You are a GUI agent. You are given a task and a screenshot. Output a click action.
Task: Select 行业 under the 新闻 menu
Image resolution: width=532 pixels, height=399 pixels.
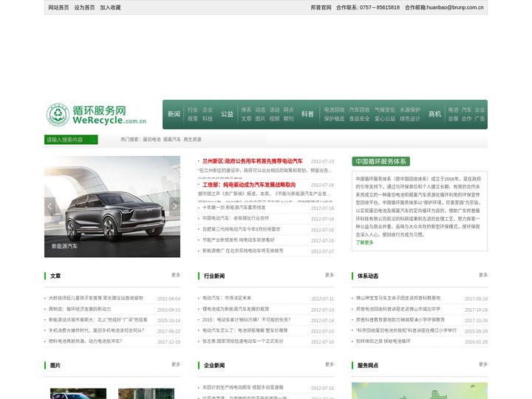click(193, 109)
